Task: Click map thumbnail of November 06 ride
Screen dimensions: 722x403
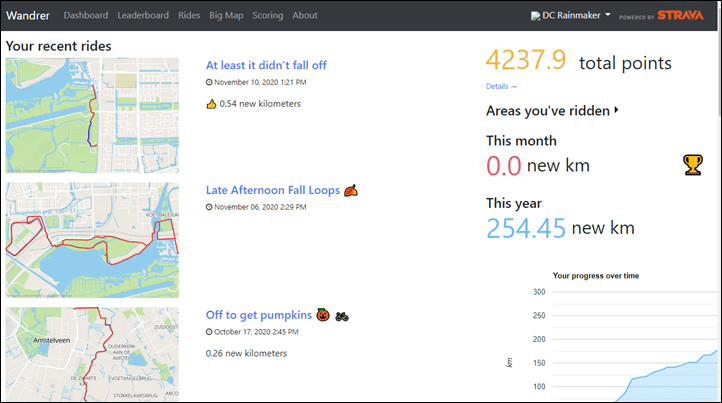Action: [92, 240]
